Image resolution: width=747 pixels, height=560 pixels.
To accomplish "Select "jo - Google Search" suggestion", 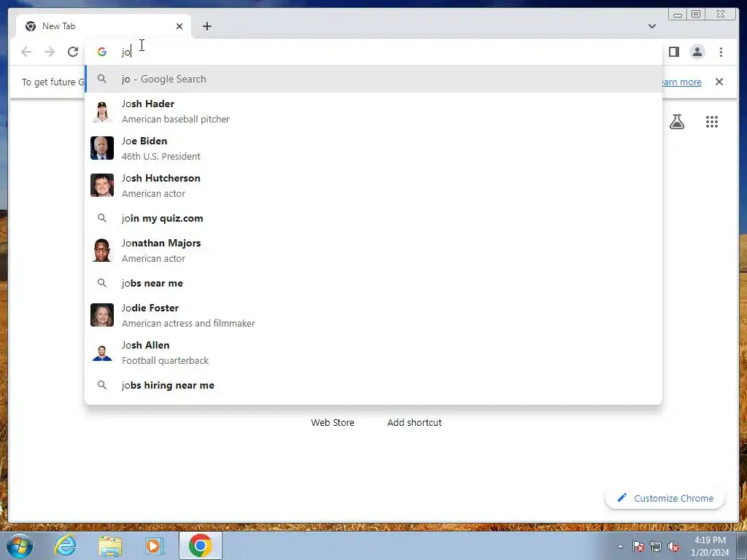I will pyautogui.click(x=373, y=79).
